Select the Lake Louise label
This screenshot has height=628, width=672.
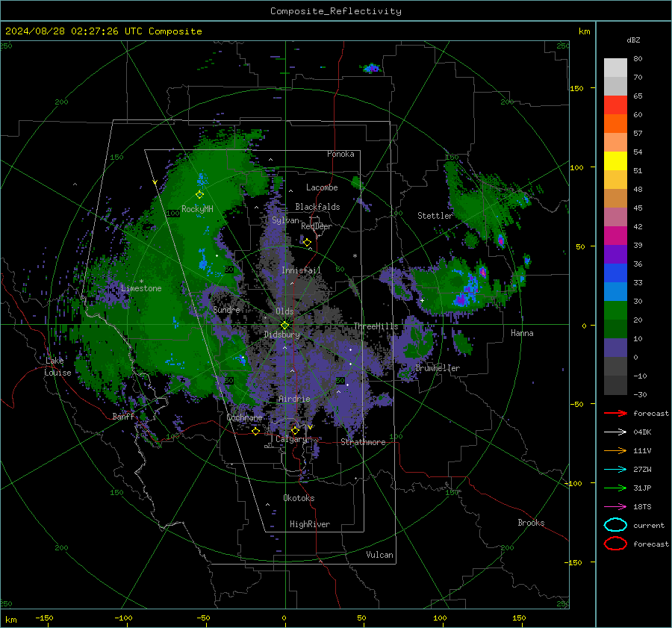click(x=57, y=367)
